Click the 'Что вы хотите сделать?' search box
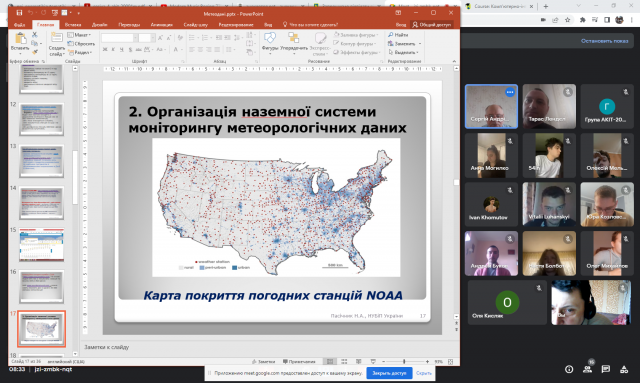The height and width of the screenshot is (383, 640). [310, 24]
